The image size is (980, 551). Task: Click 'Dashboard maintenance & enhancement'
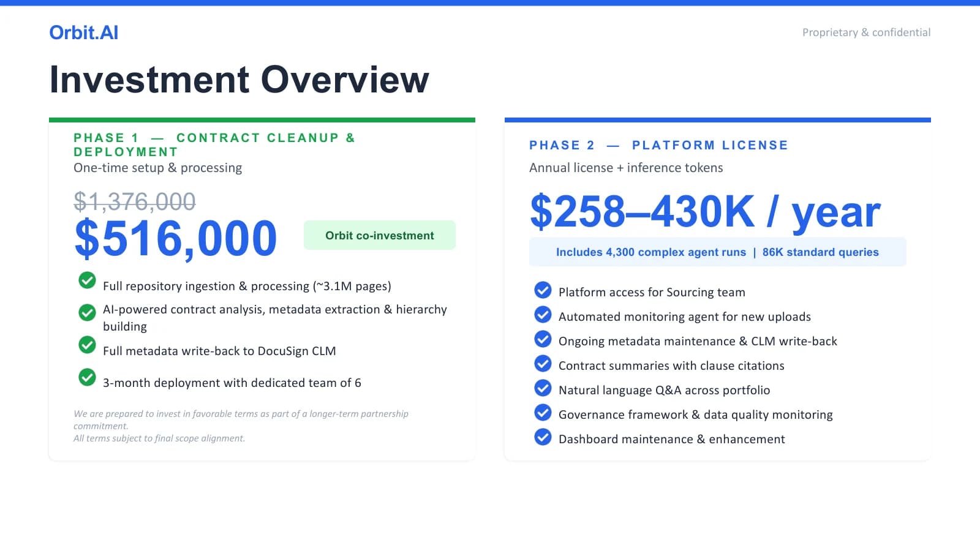[671, 439]
